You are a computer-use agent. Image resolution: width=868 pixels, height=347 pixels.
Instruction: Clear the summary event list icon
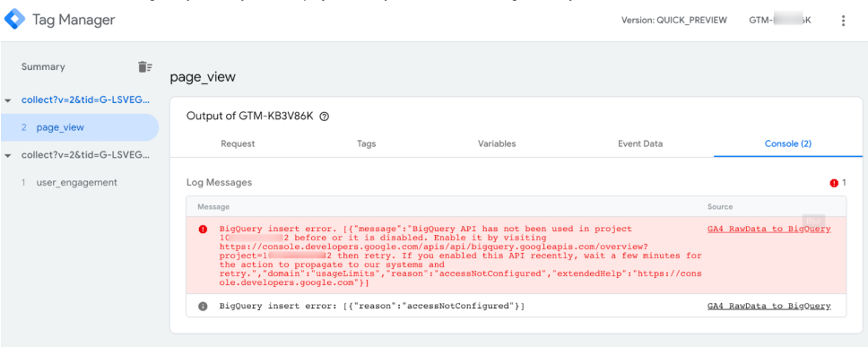click(x=144, y=67)
